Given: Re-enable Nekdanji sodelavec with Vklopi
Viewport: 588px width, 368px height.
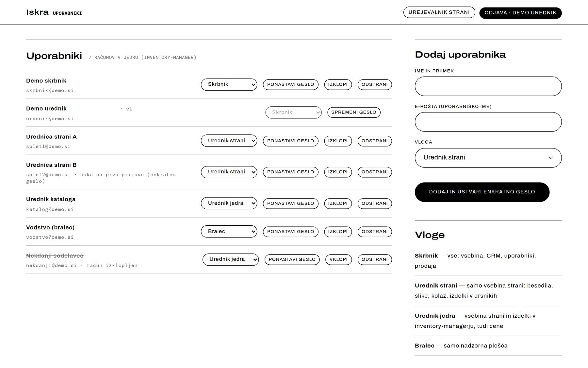Looking at the screenshot, I should (338, 260).
